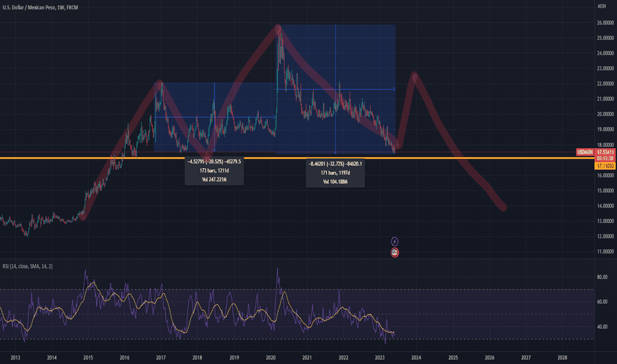Click the 2017 label on time axis
The height and width of the screenshot is (364, 617).
[161, 357]
